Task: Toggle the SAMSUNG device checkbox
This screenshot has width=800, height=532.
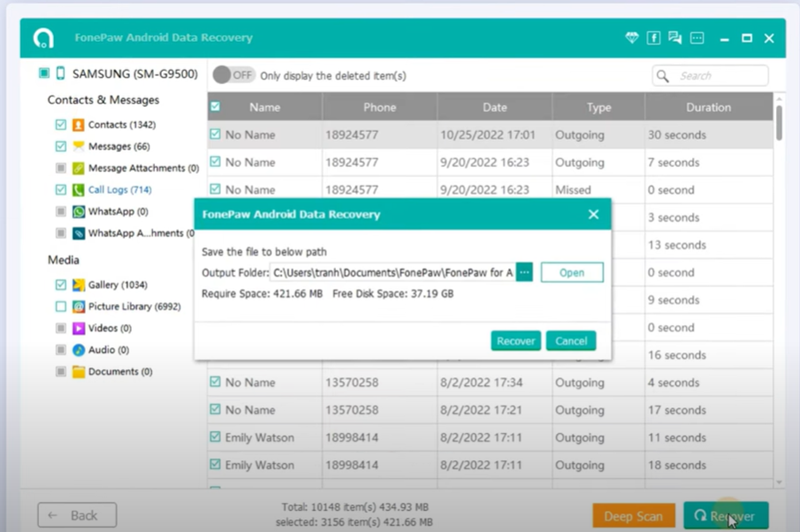Action: point(44,73)
